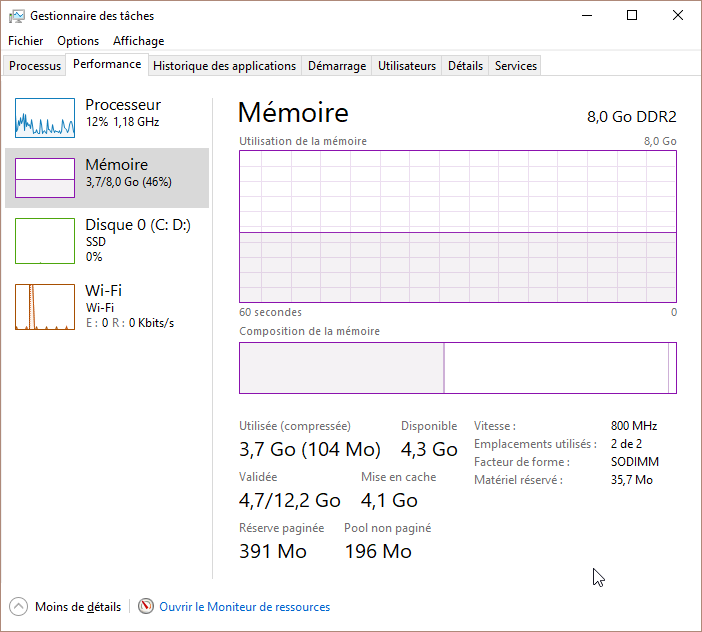
Task: Click the Task Manager title bar icon
Action: tap(17, 16)
